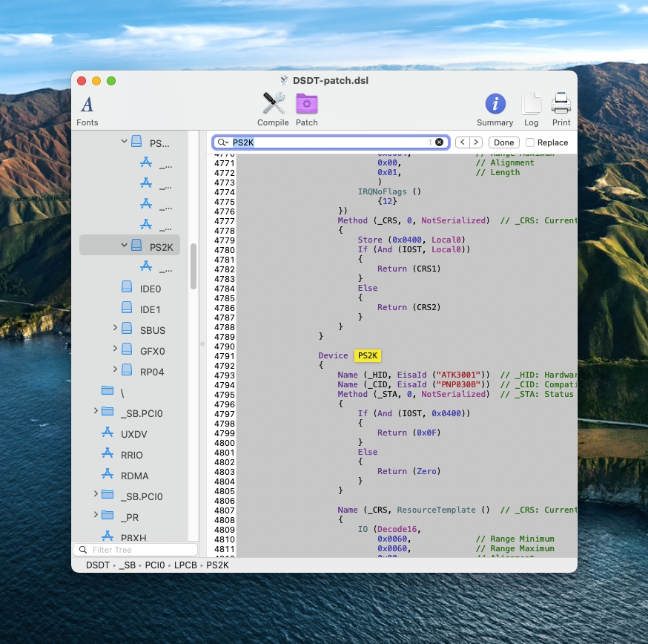Open the Log window
This screenshot has width=648, height=644.
click(x=531, y=105)
